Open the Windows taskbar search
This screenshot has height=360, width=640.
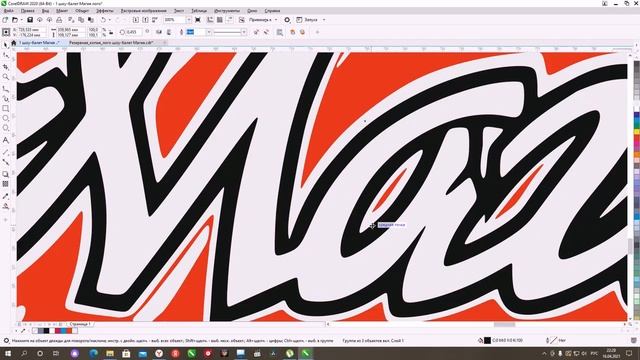click(24, 353)
